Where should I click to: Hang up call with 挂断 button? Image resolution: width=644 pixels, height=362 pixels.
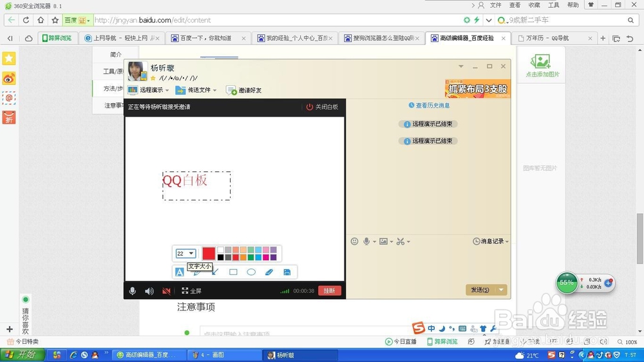[329, 291]
